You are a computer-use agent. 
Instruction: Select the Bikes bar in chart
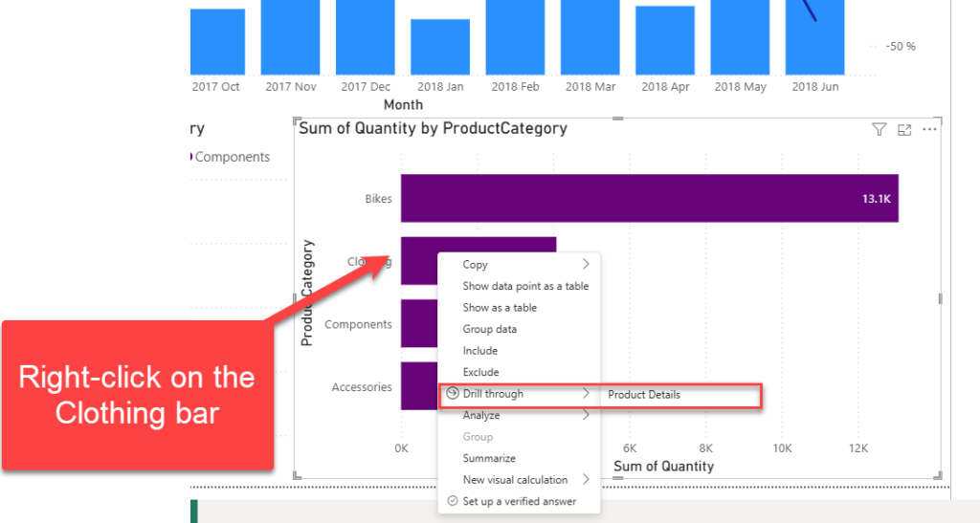tap(649, 199)
